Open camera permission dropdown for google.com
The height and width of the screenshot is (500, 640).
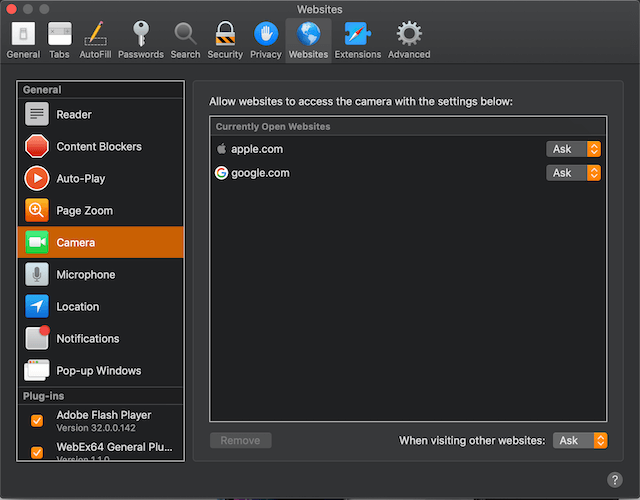pyautogui.click(x=573, y=173)
